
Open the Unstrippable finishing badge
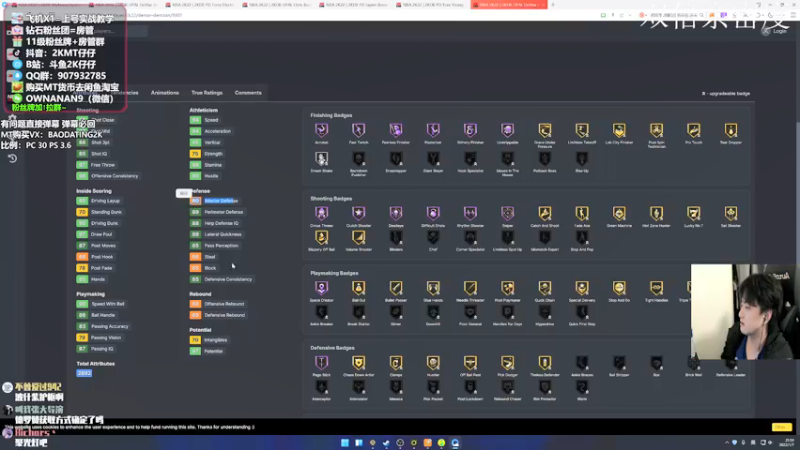coord(507,130)
